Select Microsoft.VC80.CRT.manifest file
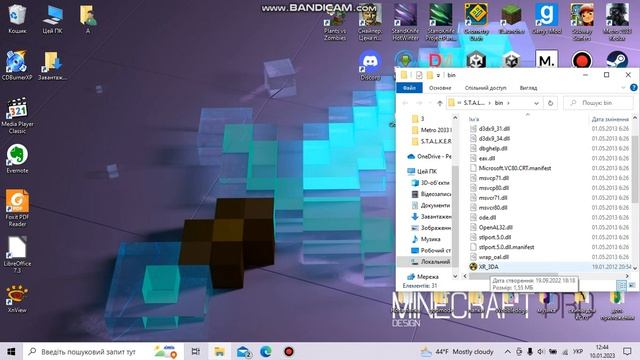This screenshot has width=640, height=360. click(x=510, y=168)
